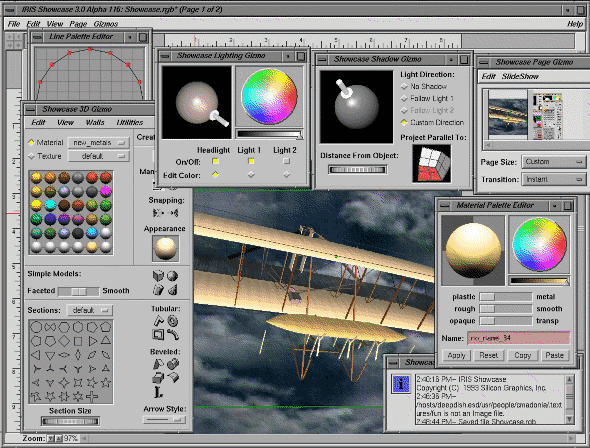Click the plastic to metal slider
The height and width of the screenshot is (448, 590).
click(506, 297)
